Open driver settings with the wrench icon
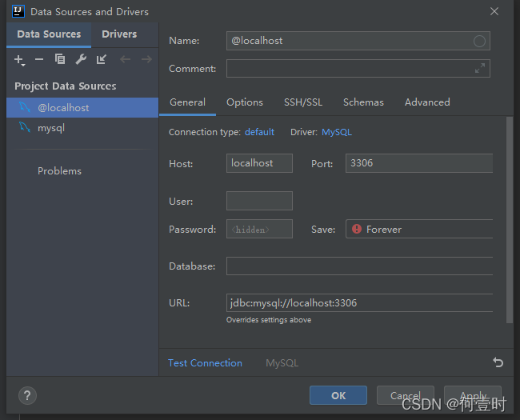Screen dimensions: 520x420 tap(81, 59)
